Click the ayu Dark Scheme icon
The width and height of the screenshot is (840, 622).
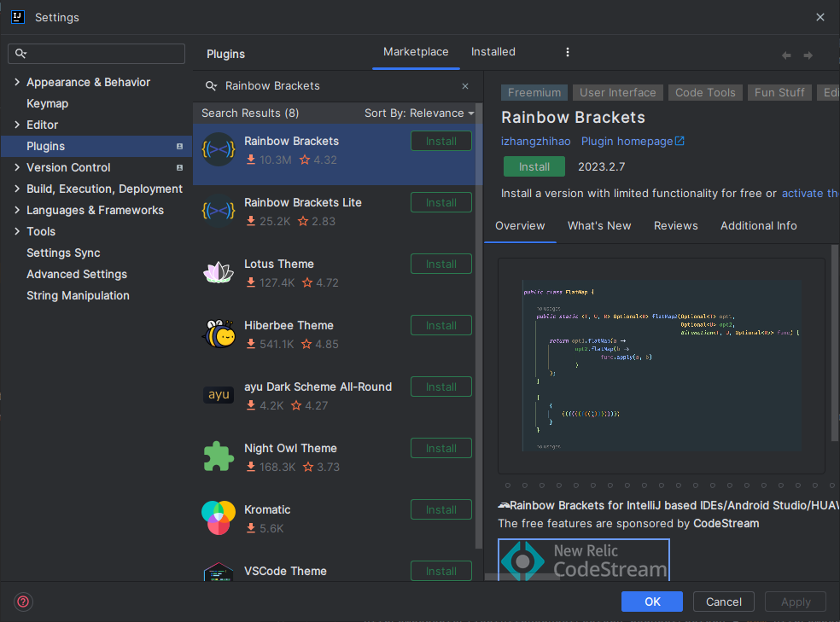click(x=219, y=395)
